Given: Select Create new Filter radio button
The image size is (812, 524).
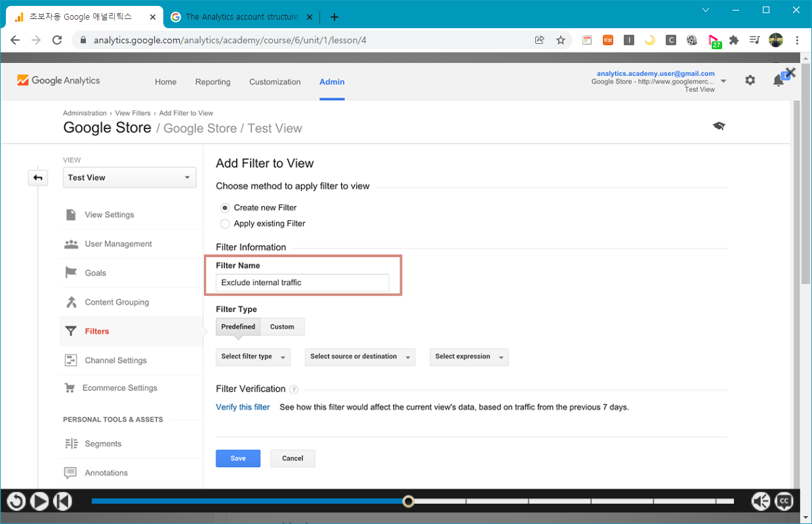Looking at the screenshot, I should pos(225,207).
